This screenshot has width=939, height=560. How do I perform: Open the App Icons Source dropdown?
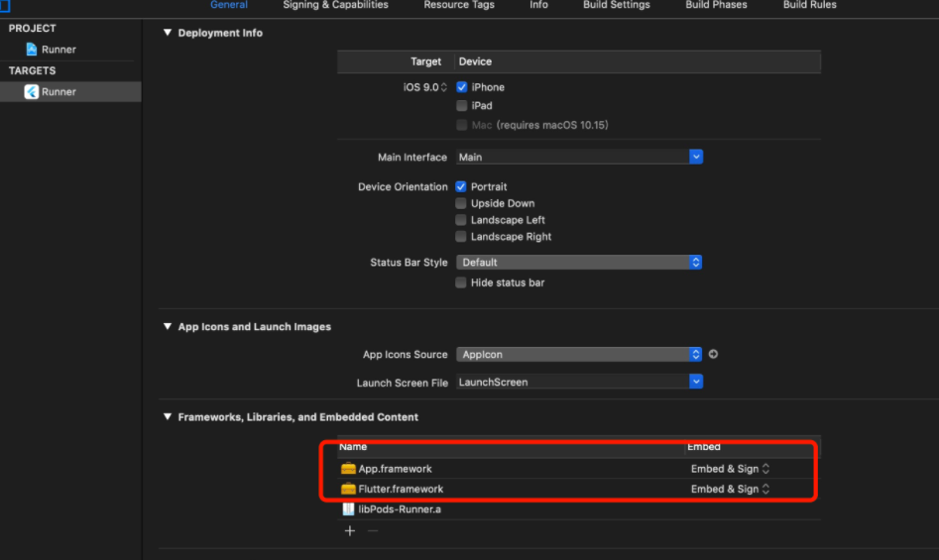point(579,354)
